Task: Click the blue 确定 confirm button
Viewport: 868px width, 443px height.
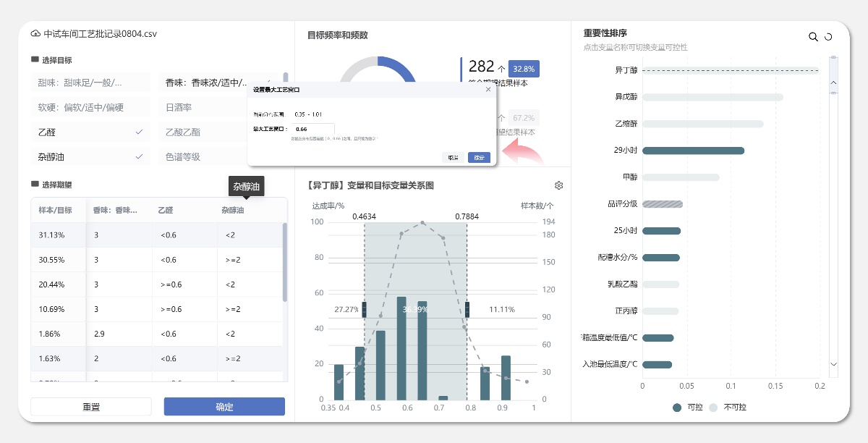Action: [x=224, y=406]
